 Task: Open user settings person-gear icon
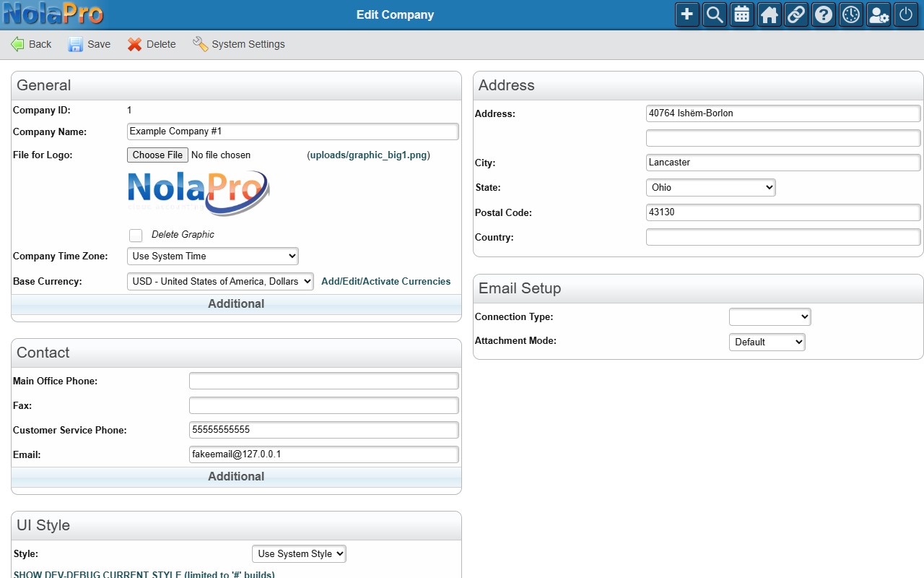pyautogui.click(x=879, y=14)
